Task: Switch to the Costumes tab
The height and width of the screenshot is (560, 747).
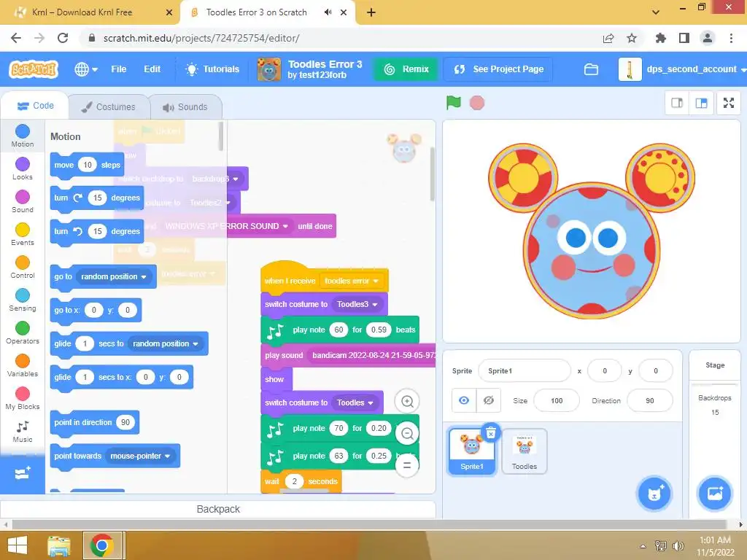Action: pos(109,107)
